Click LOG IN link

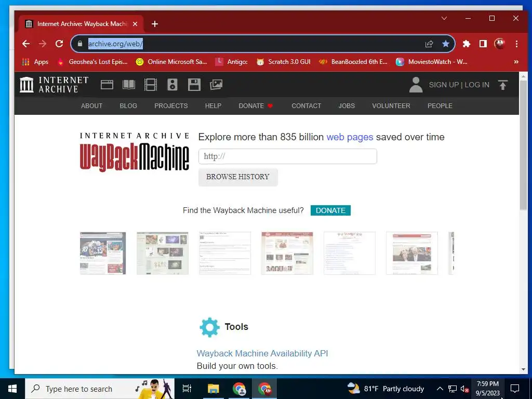pyautogui.click(x=477, y=85)
